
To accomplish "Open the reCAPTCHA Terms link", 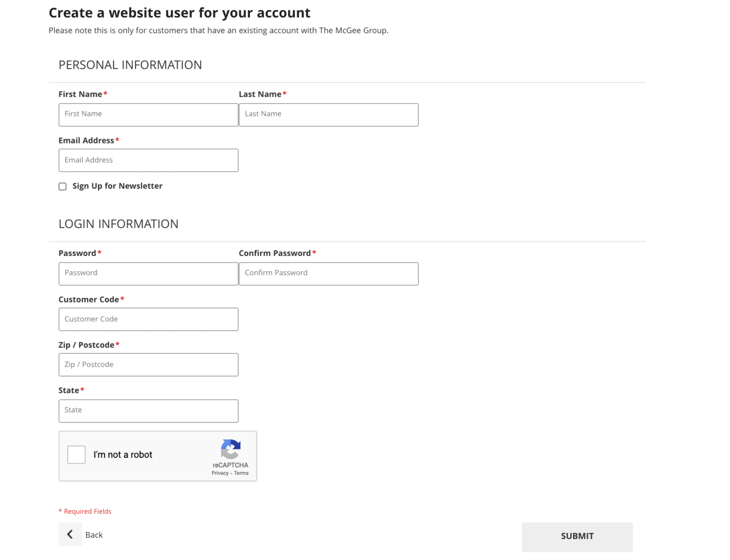I will (x=241, y=473).
